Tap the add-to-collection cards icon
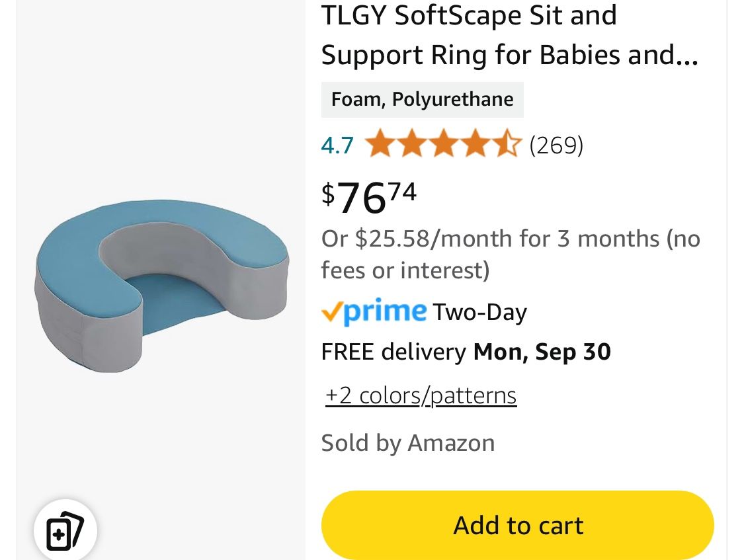 [x=65, y=530]
